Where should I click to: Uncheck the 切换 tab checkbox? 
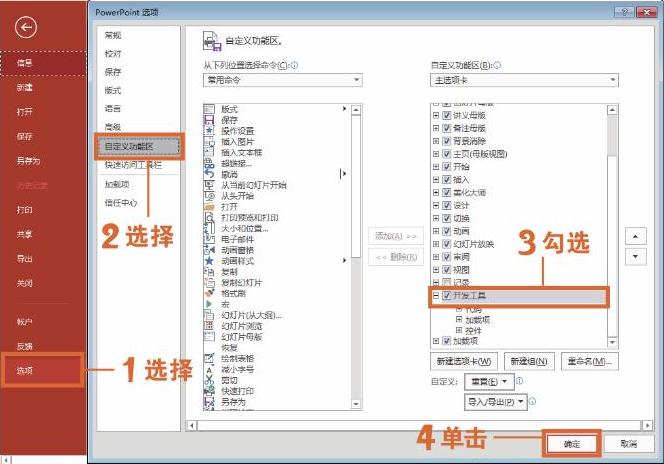447,218
